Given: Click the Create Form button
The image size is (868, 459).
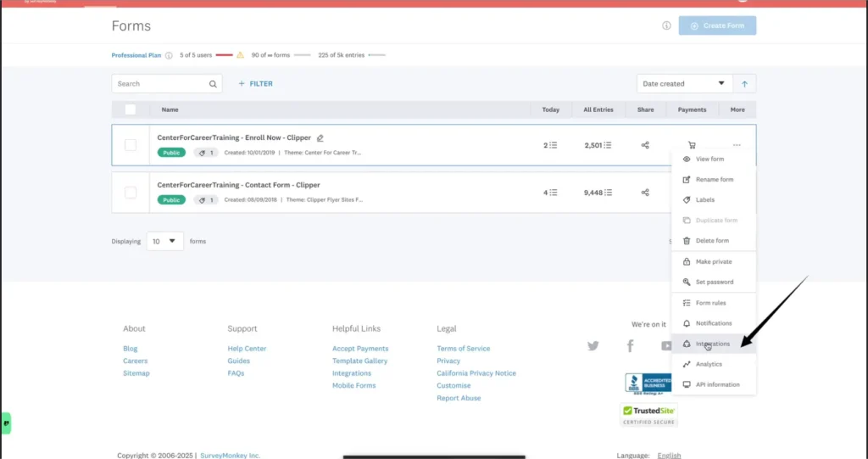Looking at the screenshot, I should 717,25.
